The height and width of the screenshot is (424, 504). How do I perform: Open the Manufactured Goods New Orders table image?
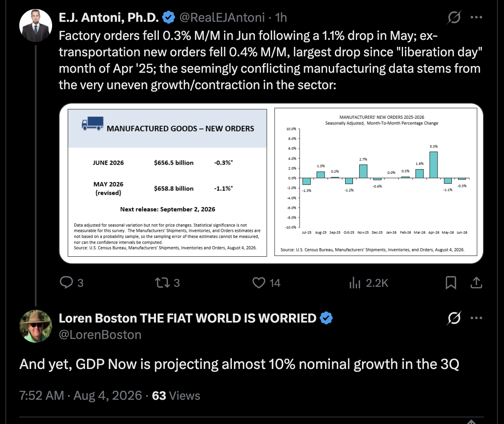point(167,182)
